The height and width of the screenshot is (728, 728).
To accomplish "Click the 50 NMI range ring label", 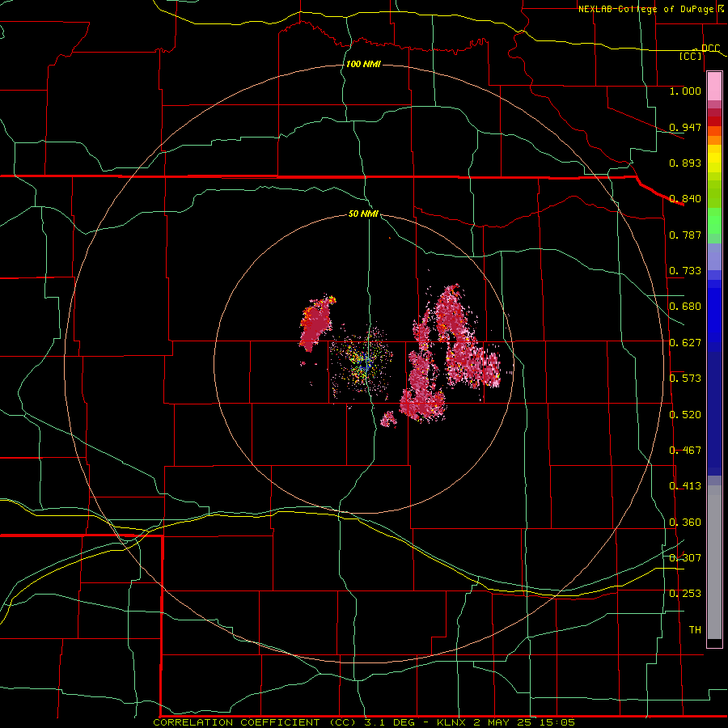I will 363,214.
